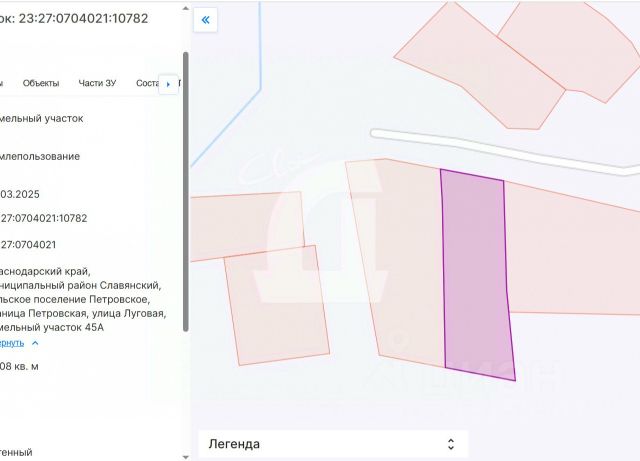Open the Объекты tab
This screenshot has height=461, width=640.
pyautogui.click(x=41, y=83)
